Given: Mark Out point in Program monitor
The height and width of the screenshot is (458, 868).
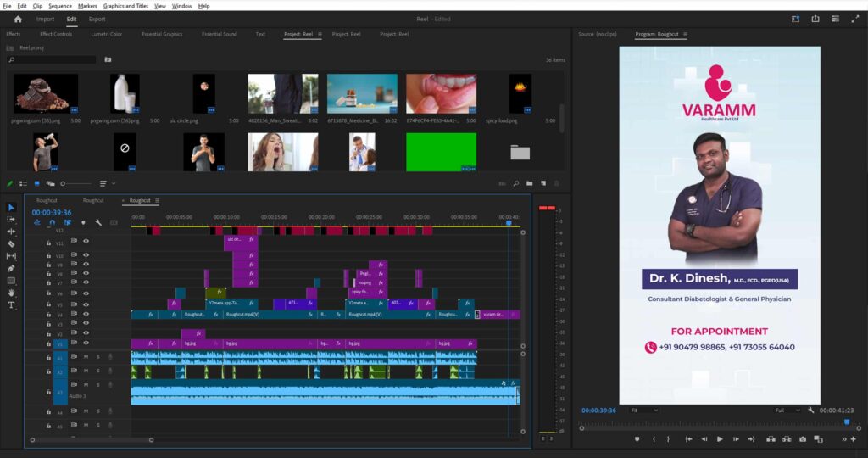Looking at the screenshot, I should pyautogui.click(x=669, y=439).
